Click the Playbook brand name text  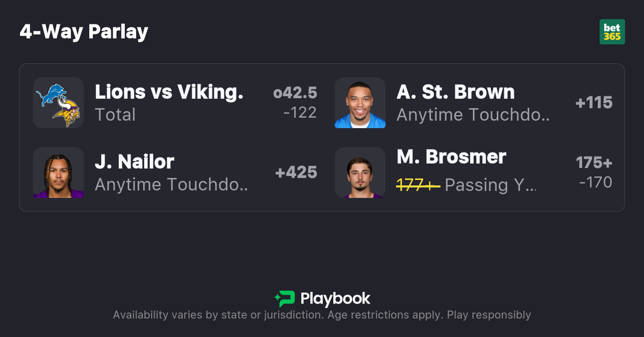coord(335,299)
